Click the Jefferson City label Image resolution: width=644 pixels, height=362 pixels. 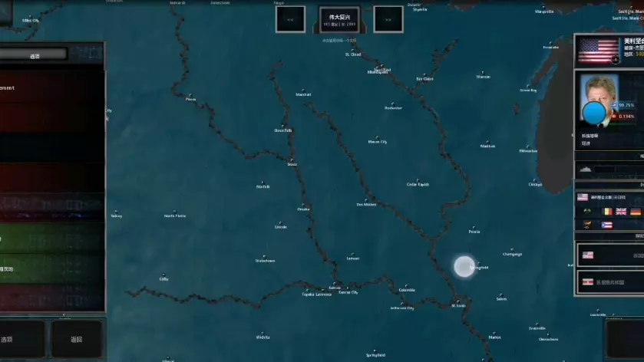click(402, 308)
